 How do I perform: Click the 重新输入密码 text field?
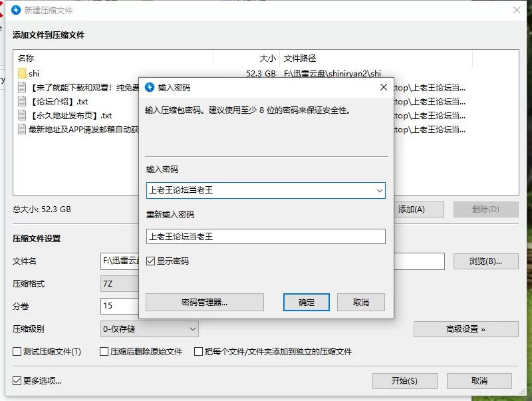tap(265, 237)
